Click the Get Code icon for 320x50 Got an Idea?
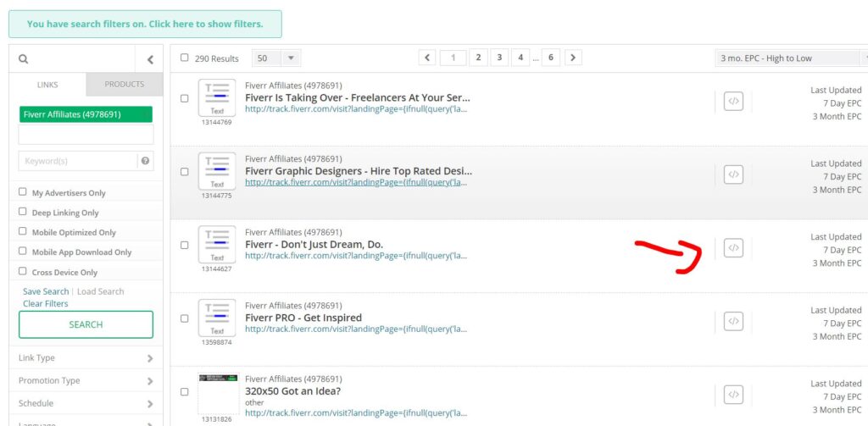The width and height of the screenshot is (868, 426). coord(733,395)
